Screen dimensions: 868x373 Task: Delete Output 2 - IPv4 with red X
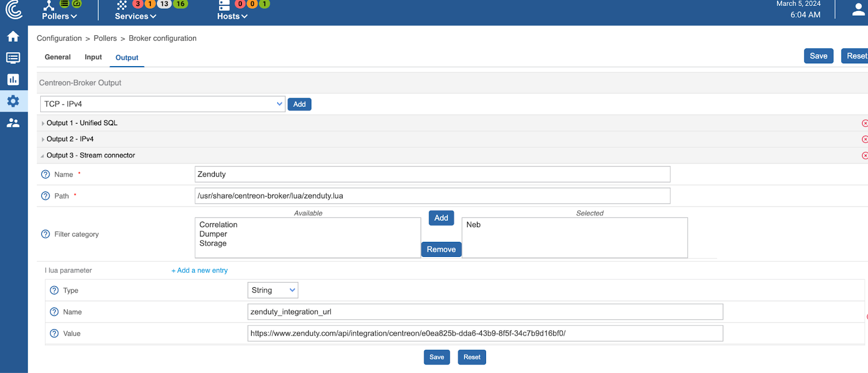pos(865,139)
